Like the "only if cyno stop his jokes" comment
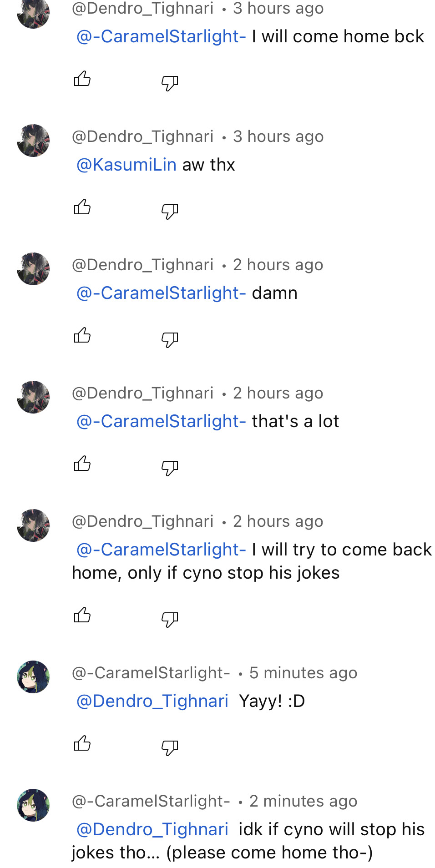 82,616
